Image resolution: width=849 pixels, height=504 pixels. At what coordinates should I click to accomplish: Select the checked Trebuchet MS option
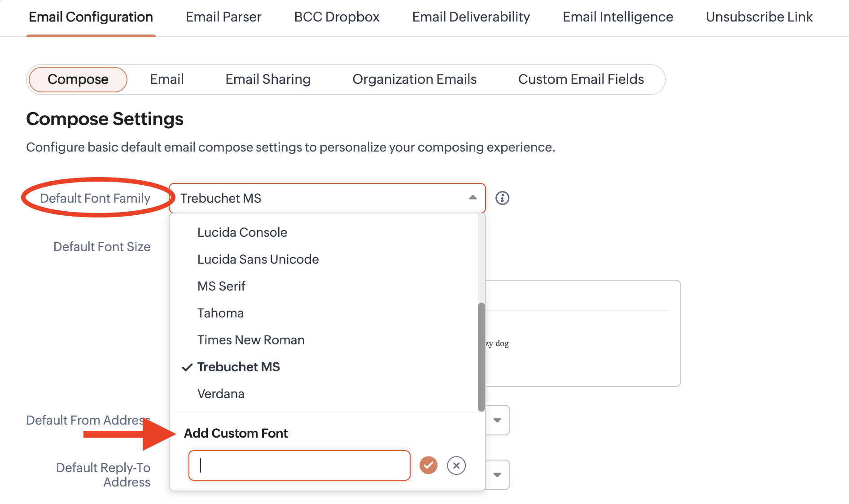238,367
